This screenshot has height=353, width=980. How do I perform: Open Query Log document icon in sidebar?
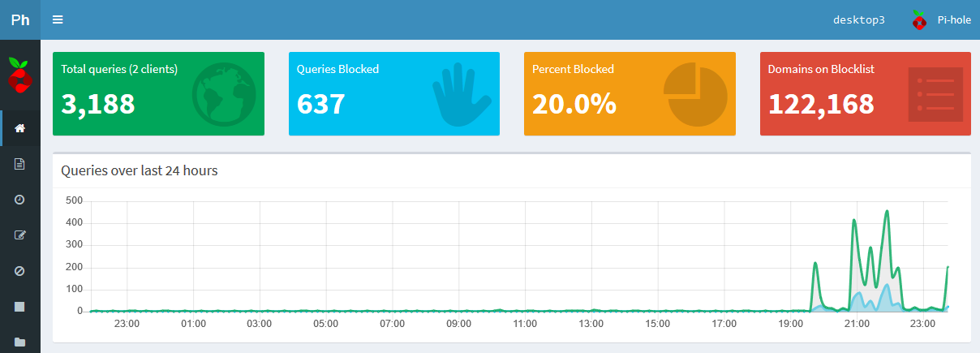(20, 164)
